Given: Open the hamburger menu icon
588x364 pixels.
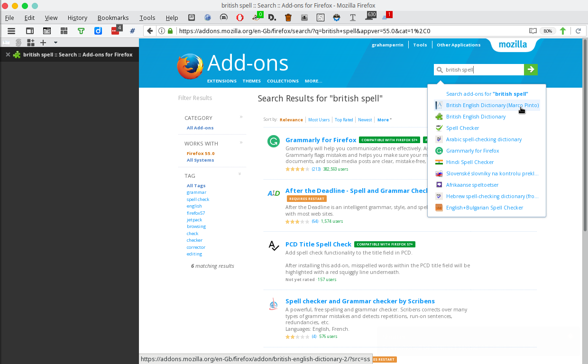Looking at the screenshot, I should [11, 31].
